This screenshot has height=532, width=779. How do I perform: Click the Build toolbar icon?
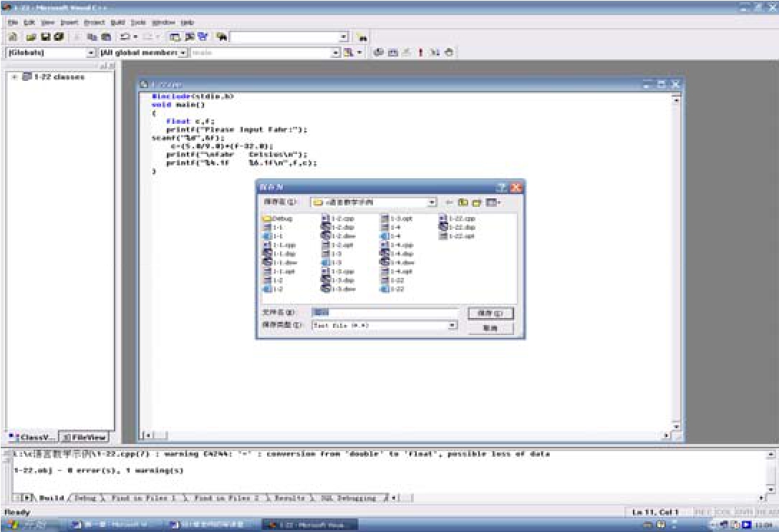(x=392, y=52)
